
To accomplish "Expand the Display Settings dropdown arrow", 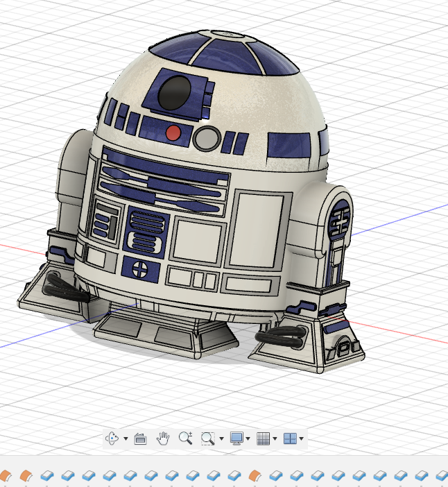I will [x=248, y=438].
